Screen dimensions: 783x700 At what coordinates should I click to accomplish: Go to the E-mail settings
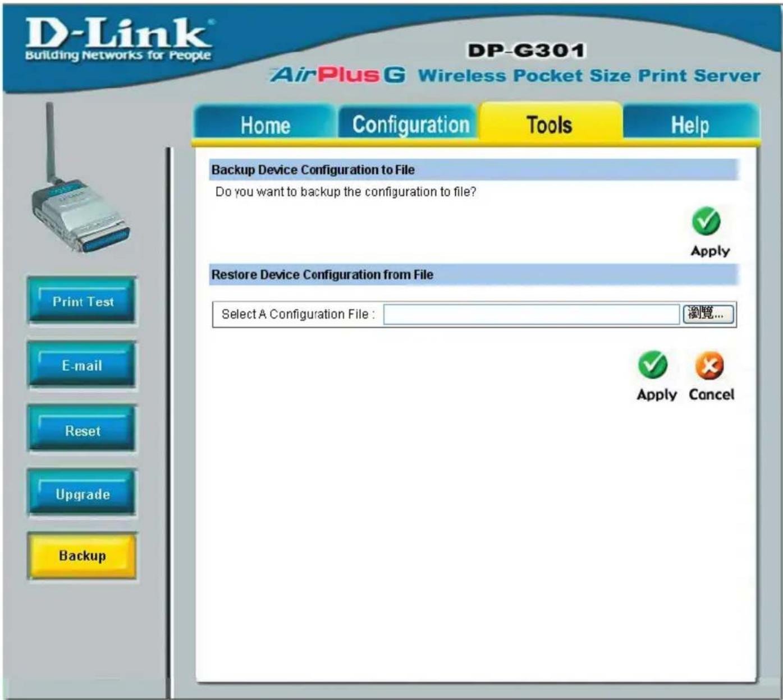coord(83,366)
